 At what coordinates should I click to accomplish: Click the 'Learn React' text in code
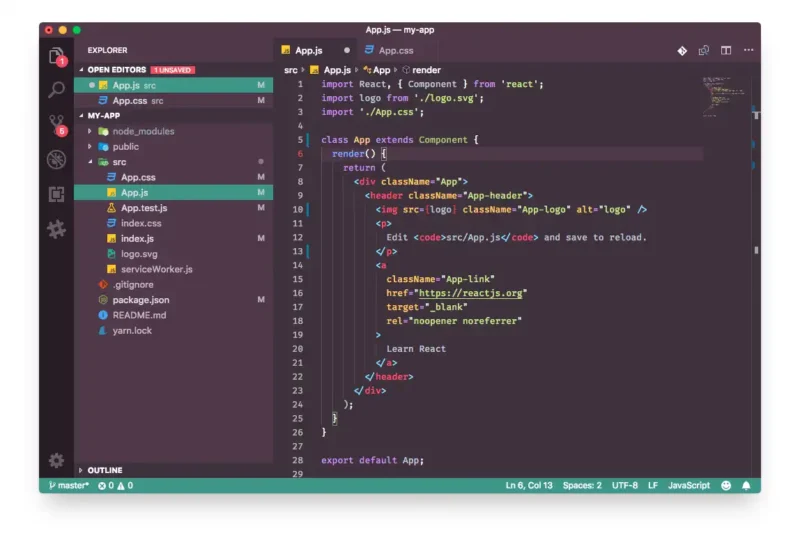416,349
